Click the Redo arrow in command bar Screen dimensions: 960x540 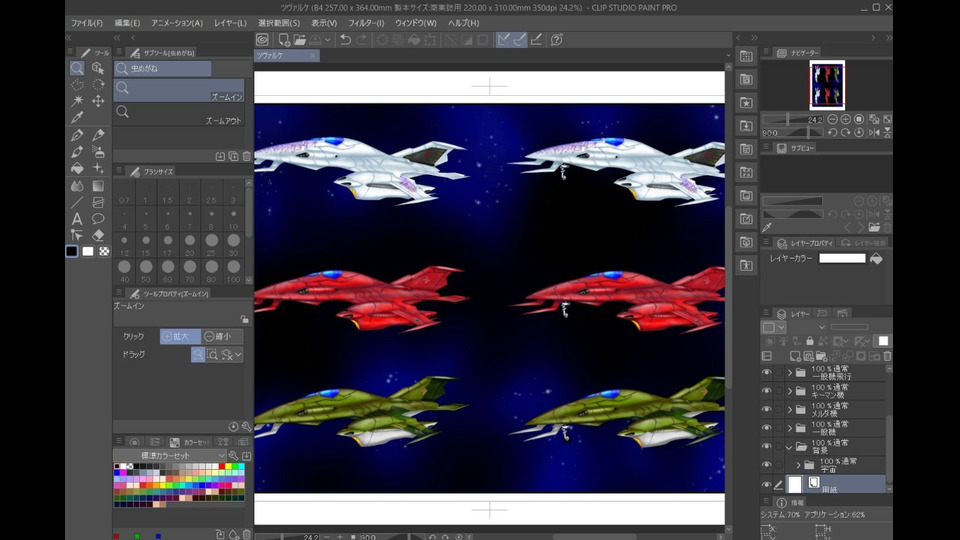(362, 40)
